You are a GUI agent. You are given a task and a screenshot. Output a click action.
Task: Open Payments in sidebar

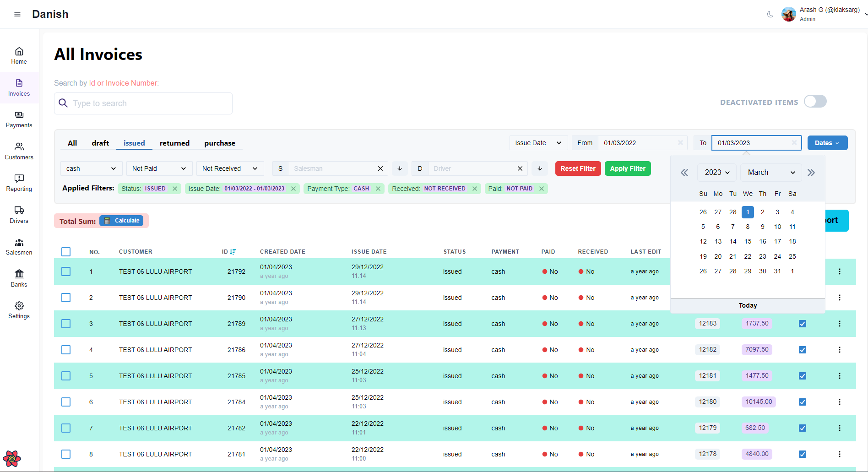(x=19, y=119)
